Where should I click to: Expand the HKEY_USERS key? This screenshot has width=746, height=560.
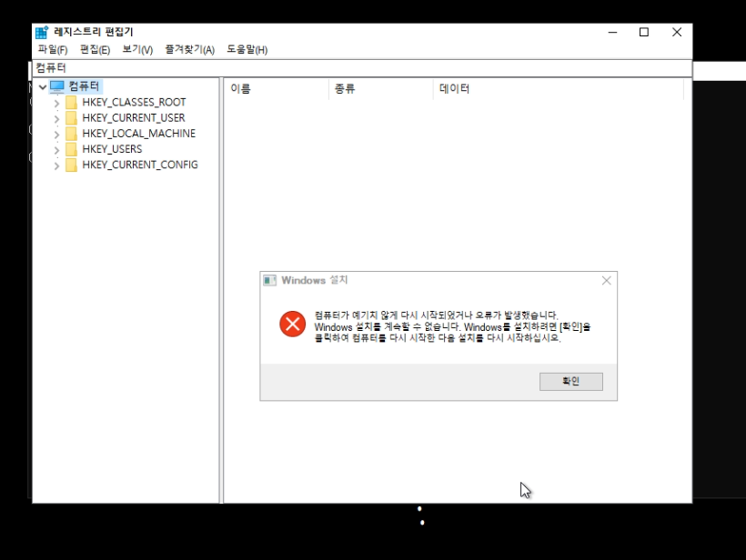pyautogui.click(x=56, y=150)
